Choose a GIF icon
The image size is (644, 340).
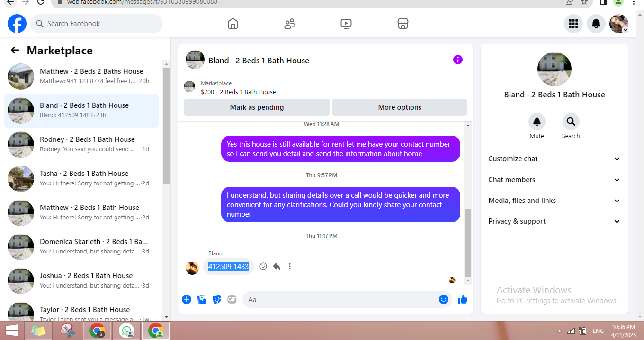pyautogui.click(x=232, y=299)
